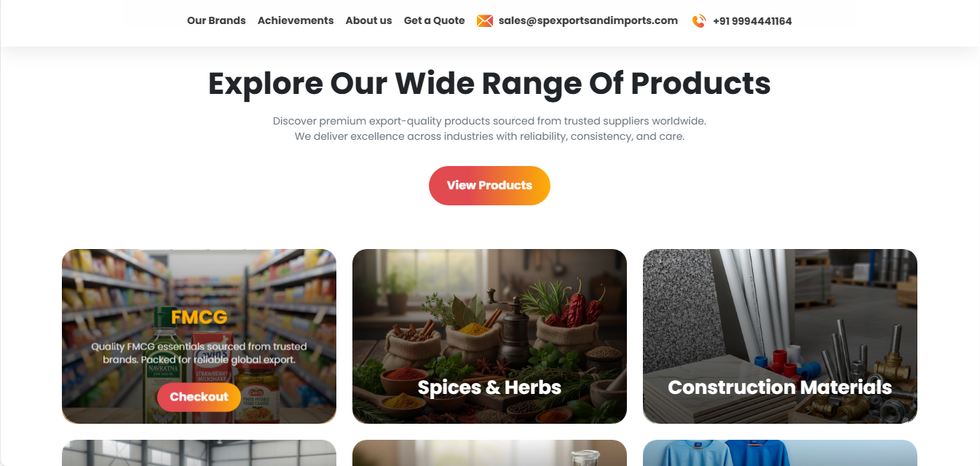Open the blue t-shirts card in the bottom row
The height and width of the screenshot is (466, 980).
click(780, 453)
